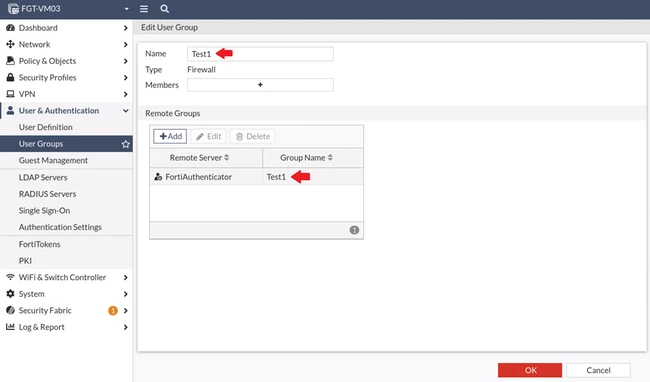Click the Log & Report chart icon
The image size is (650, 382).
pos(10,327)
